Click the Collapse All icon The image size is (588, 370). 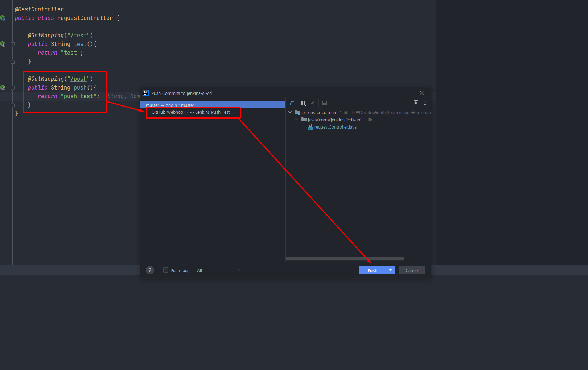click(x=425, y=103)
